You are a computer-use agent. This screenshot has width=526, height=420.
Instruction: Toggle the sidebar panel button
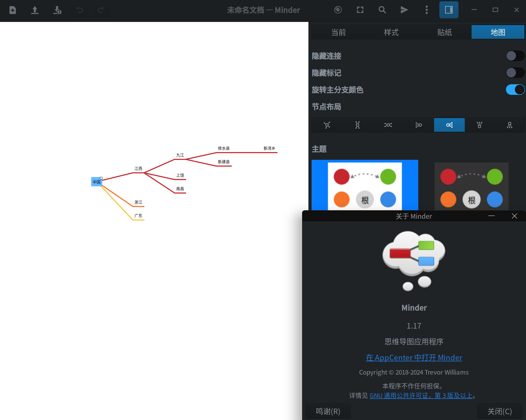(449, 10)
